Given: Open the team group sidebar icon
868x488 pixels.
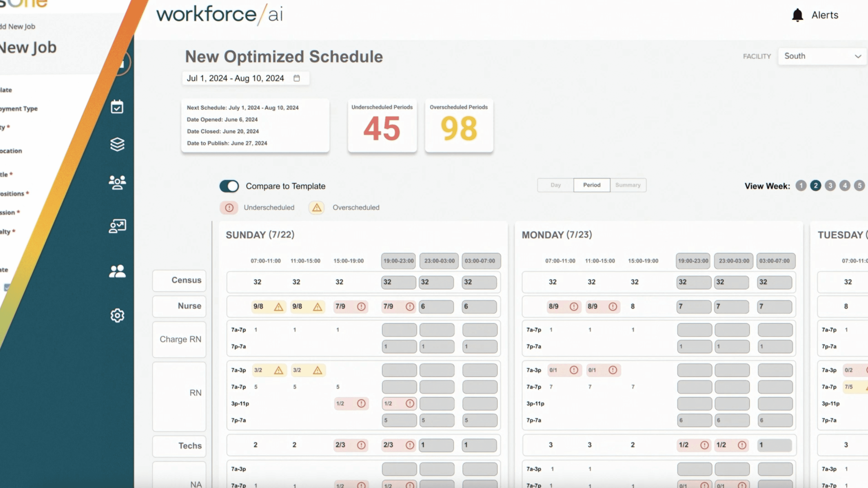Looking at the screenshot, I should (x=117, y=182).
